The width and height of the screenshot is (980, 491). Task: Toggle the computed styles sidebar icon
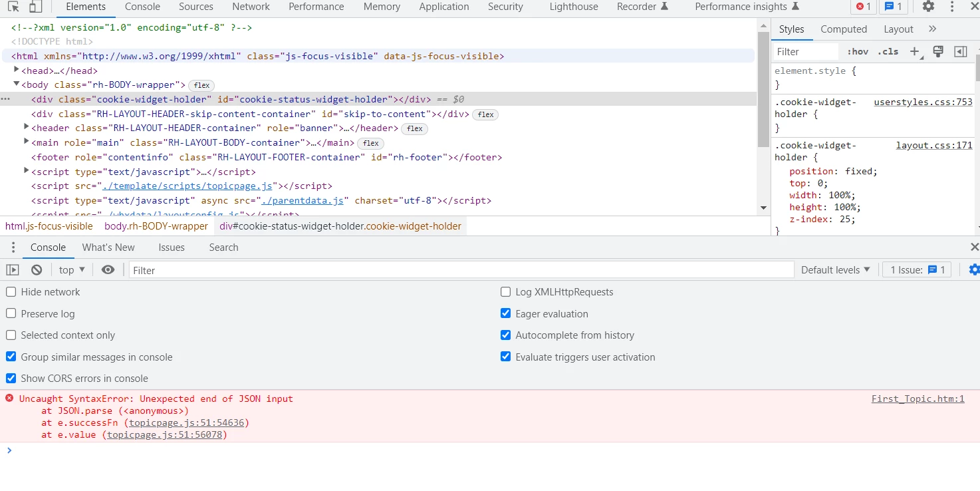click(960, 51)
